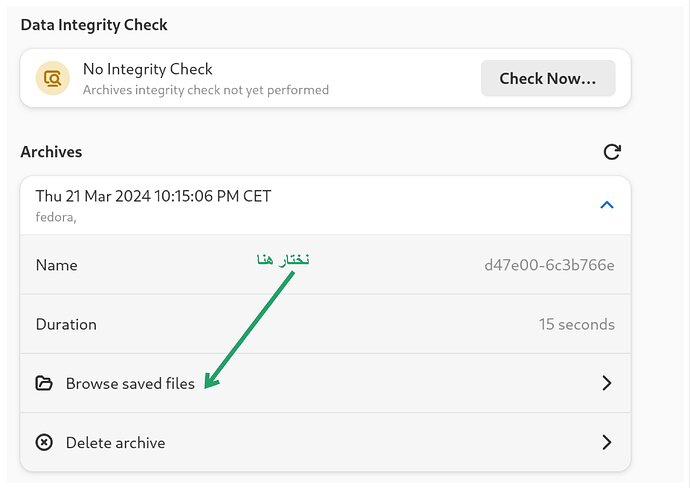Select the archive date header text
The height and width of the screenshot is (488, 690).
153,196
